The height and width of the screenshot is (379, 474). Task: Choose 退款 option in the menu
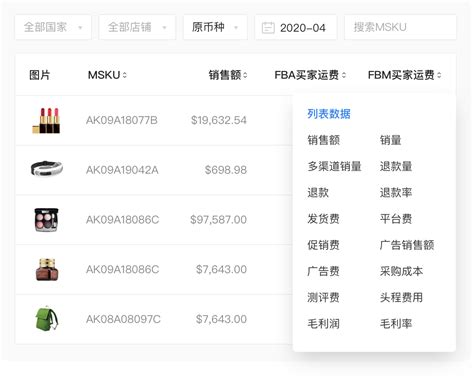pyautogui.click(x=318, y=192)
